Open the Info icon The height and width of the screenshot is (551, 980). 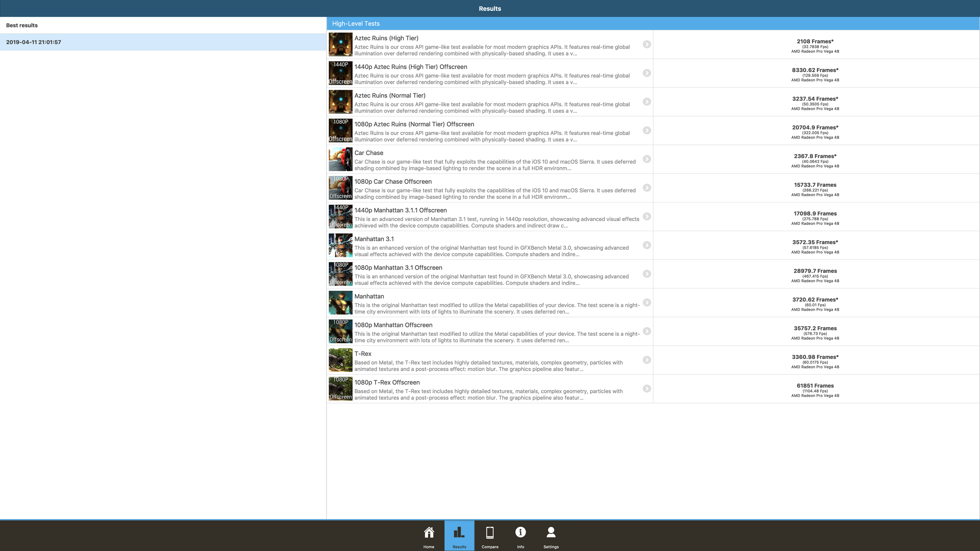click(520, 533)
